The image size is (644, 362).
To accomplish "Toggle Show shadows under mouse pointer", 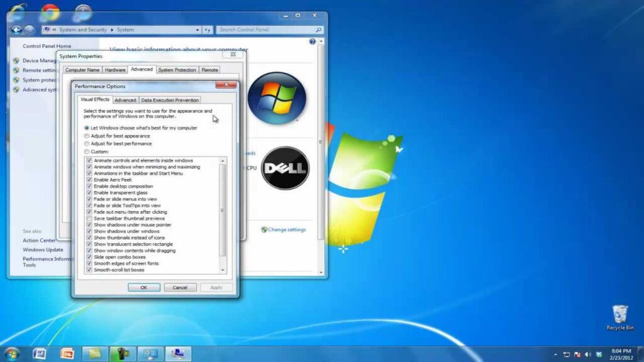I will pyautogui.click(x=89, y=225).
